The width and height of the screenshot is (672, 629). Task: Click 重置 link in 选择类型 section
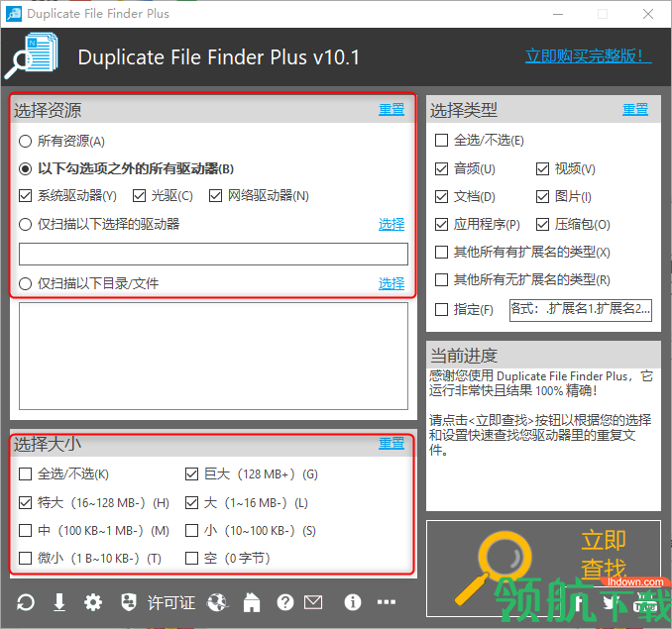(635, 110)
